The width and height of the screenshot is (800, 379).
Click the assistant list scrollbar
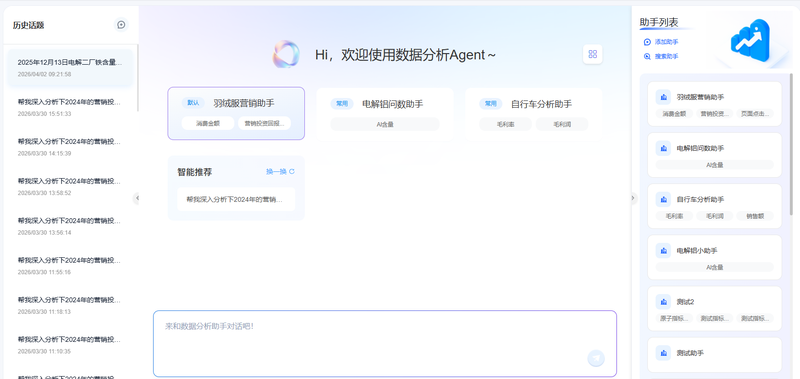791,144
